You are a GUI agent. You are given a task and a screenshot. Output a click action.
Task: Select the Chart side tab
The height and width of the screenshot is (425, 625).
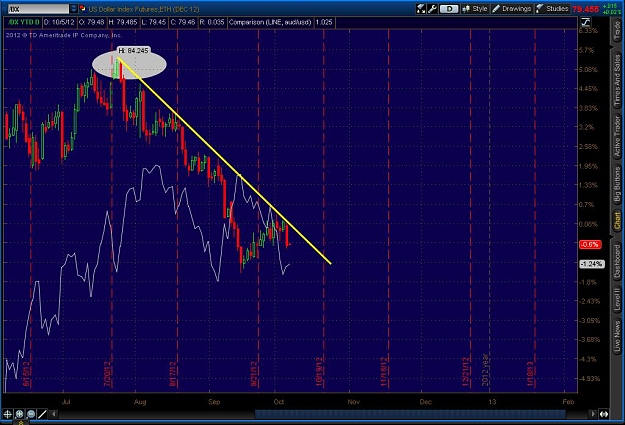click(x=617, y=220)
